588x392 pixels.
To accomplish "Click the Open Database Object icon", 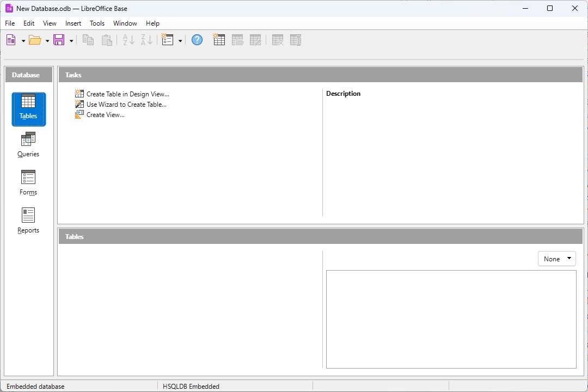I will click(x=237, y=40).
